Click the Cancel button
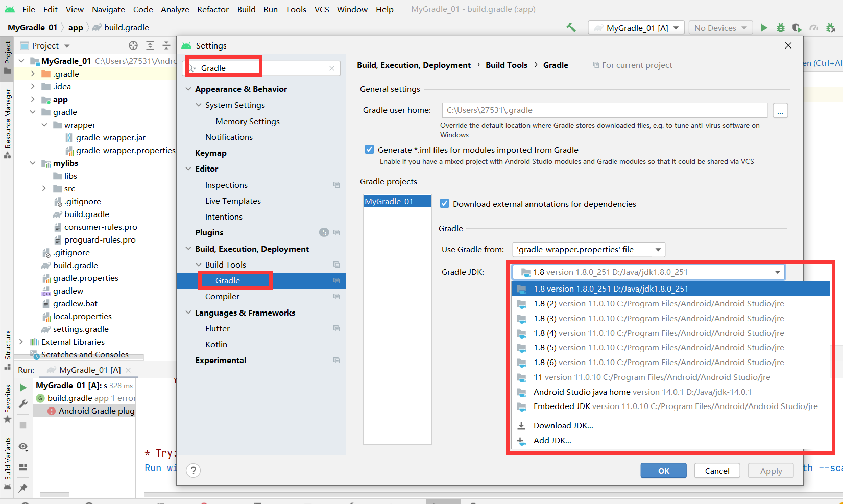843x504 pixels. (717, 471)
